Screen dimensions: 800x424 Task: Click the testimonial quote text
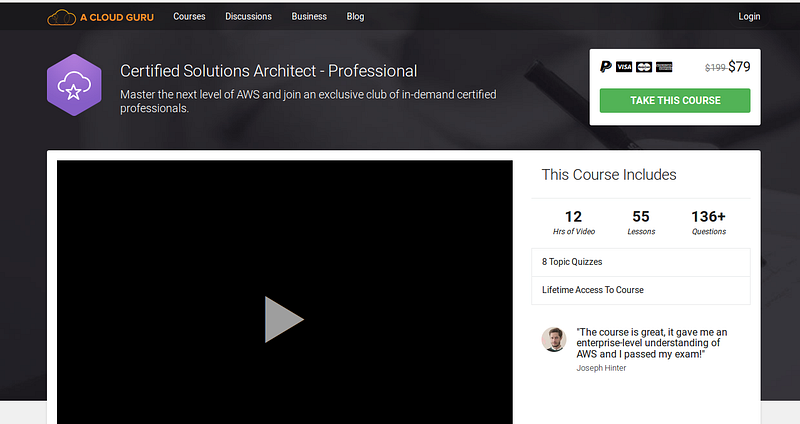(x=652, y=343)
